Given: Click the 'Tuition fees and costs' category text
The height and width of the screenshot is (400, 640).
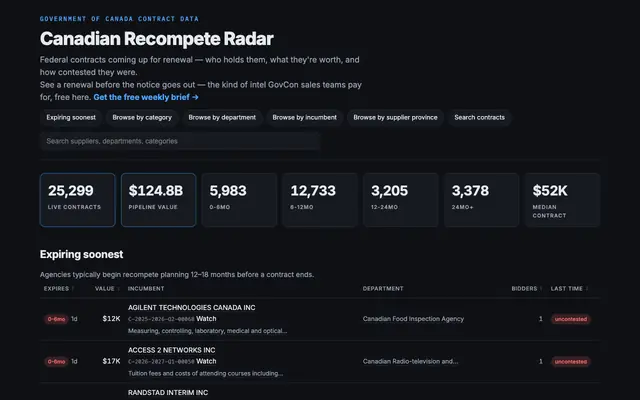Looking at the screenshot, I should [205, 373].
